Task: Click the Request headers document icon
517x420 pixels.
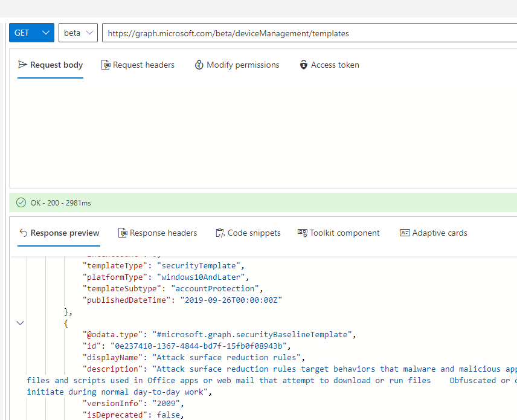Action: 106,65
